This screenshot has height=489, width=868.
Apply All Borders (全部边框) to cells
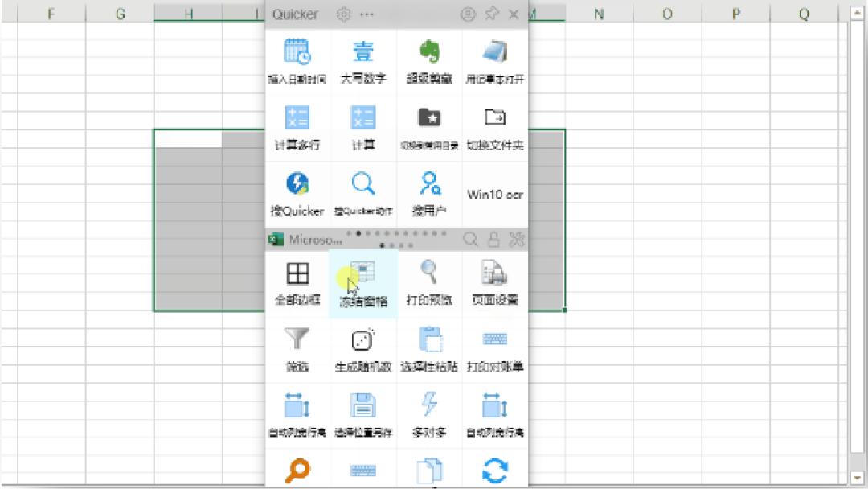(x=298, y=277)
